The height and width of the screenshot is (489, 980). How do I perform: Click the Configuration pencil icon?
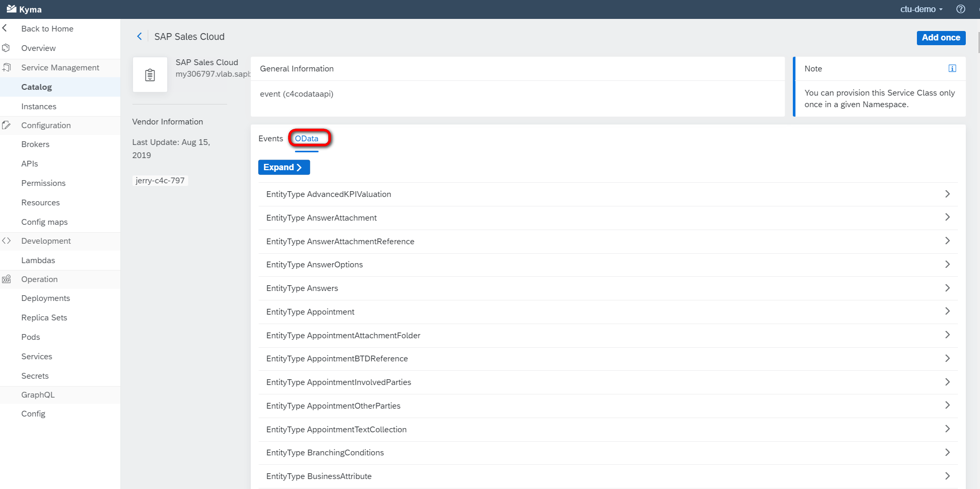pyautogui.click(x=6, y=125)
